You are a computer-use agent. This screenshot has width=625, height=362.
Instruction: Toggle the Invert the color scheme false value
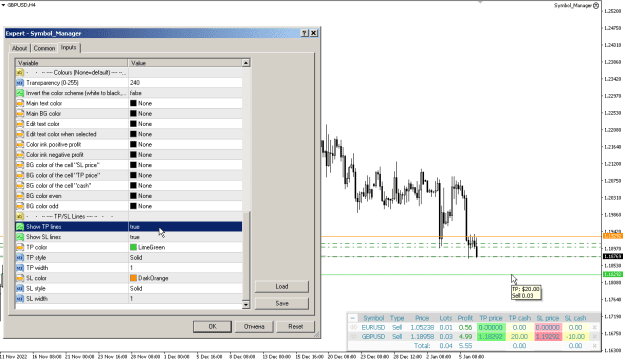(x=185, y=93)
